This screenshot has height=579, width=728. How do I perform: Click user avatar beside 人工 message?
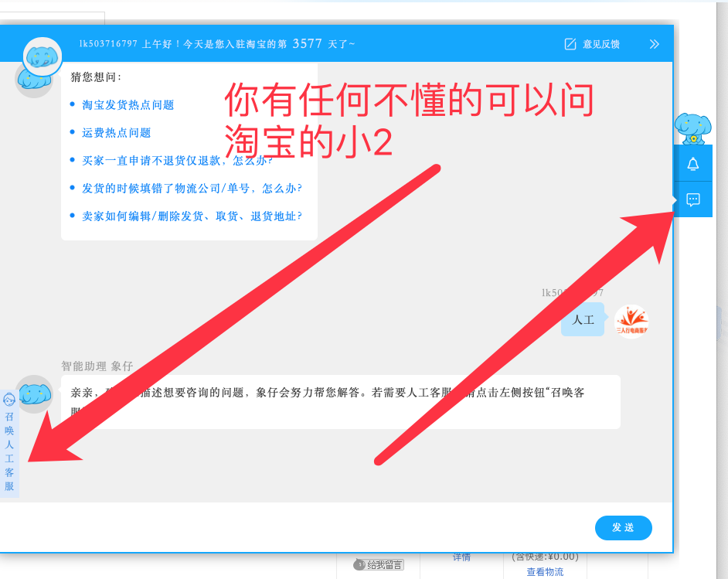(x=631, y=322)
